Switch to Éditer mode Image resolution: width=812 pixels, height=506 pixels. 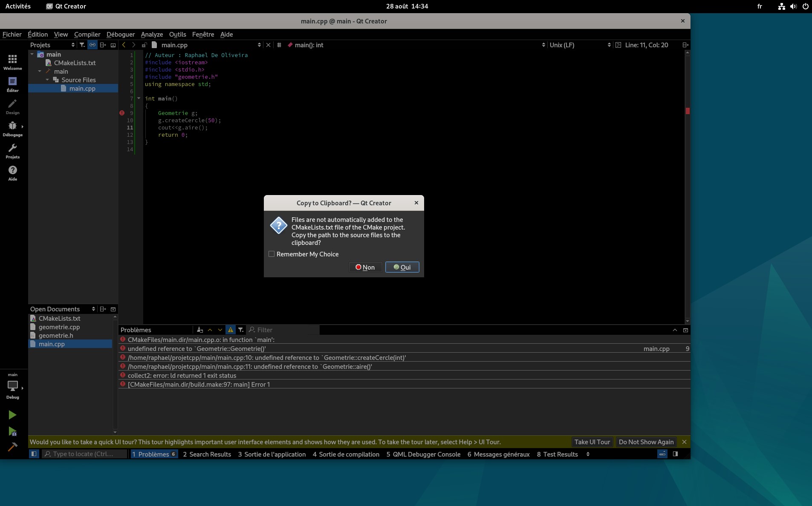[x=13, y=84]
